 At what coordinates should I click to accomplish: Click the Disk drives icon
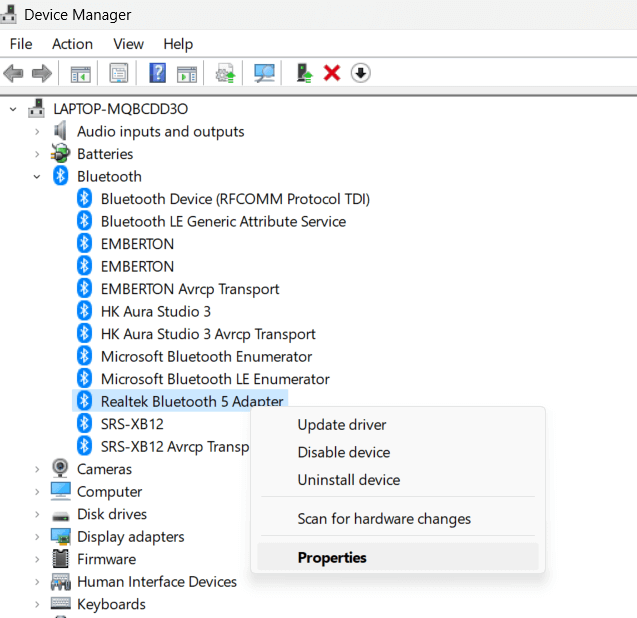coord(61,516)
